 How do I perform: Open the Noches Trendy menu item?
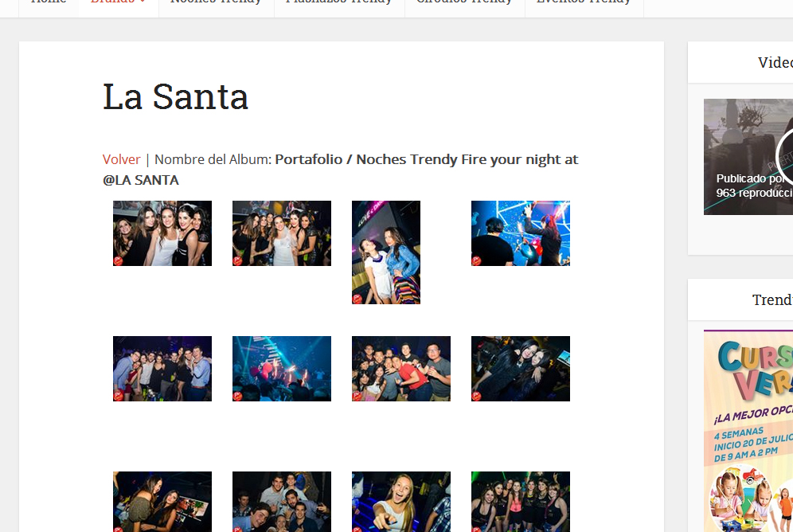coord(216,3)
